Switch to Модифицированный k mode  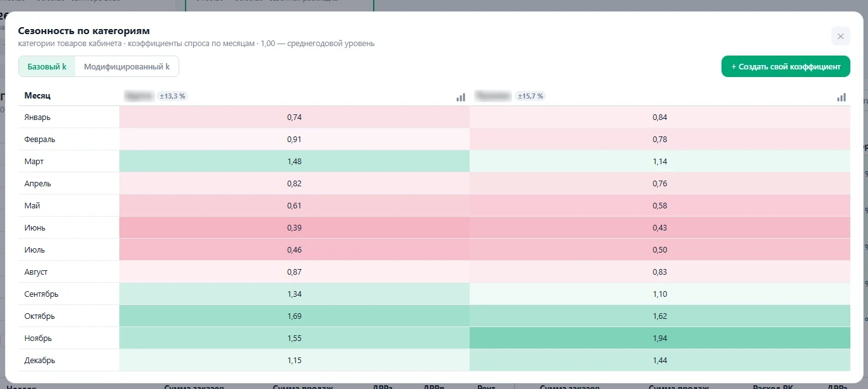127,66
